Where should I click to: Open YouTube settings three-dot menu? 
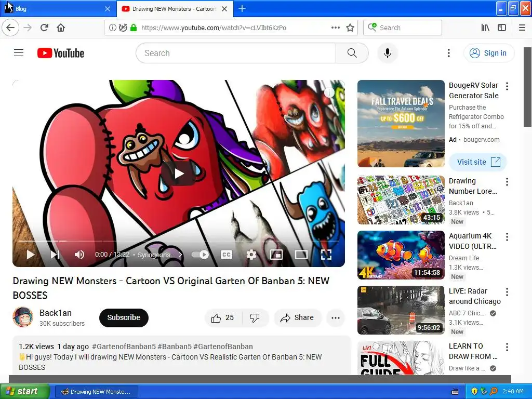point(448,53)
